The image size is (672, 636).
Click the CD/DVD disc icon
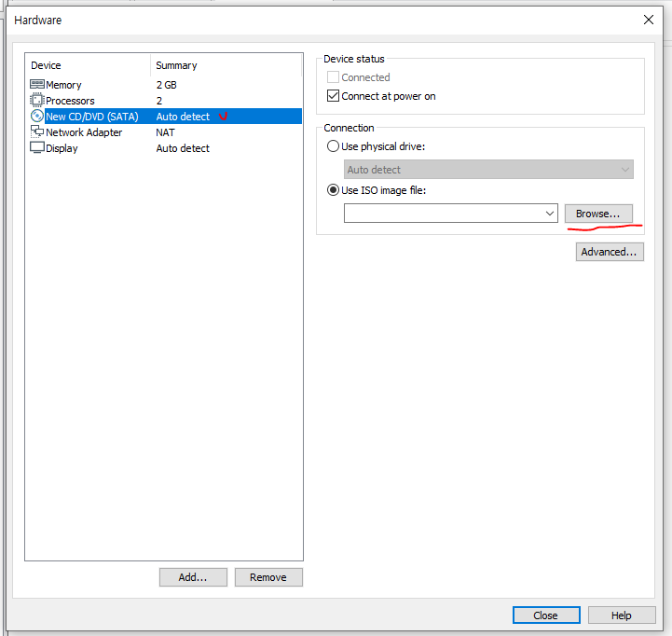click(x=37, y=116)
